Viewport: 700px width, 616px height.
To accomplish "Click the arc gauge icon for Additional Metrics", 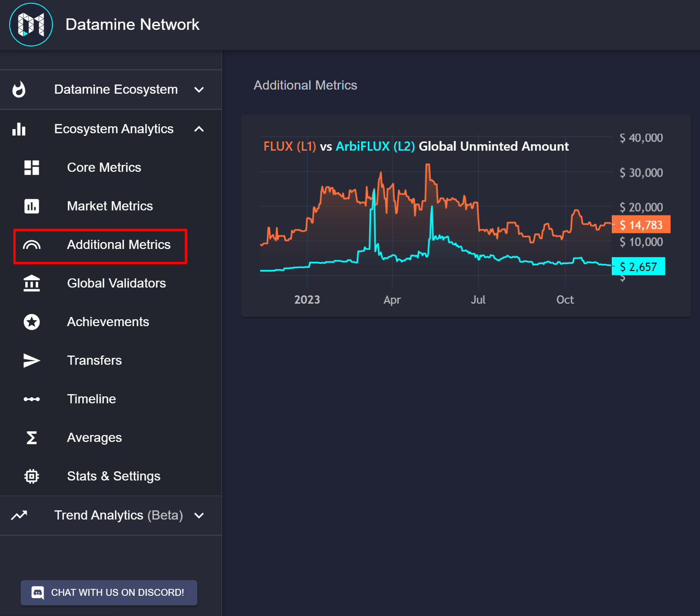I will [x=32, y=245].
